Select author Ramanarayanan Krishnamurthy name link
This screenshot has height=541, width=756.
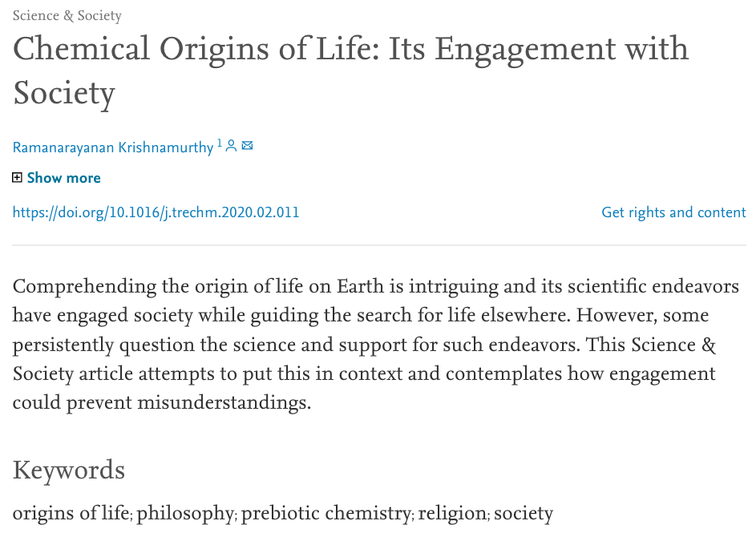(x=113, y=147)
